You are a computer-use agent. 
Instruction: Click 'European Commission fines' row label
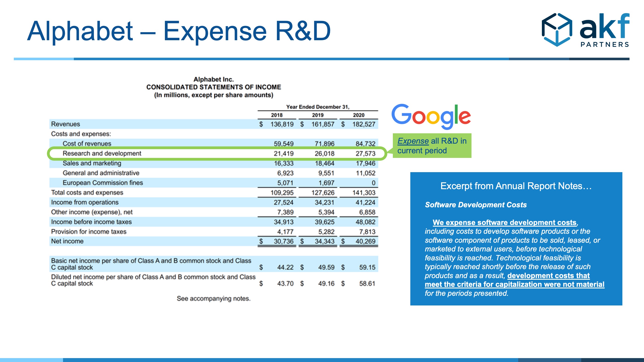tap(103, 183)
